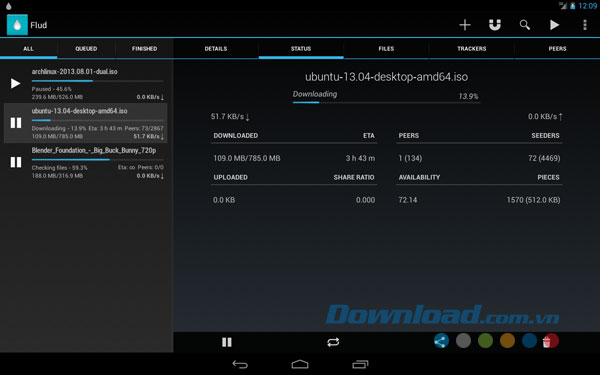The image size is (600, 375).
Task: Click the 1570 (512.0 KB) pieces value
Action: pos(533,200)
